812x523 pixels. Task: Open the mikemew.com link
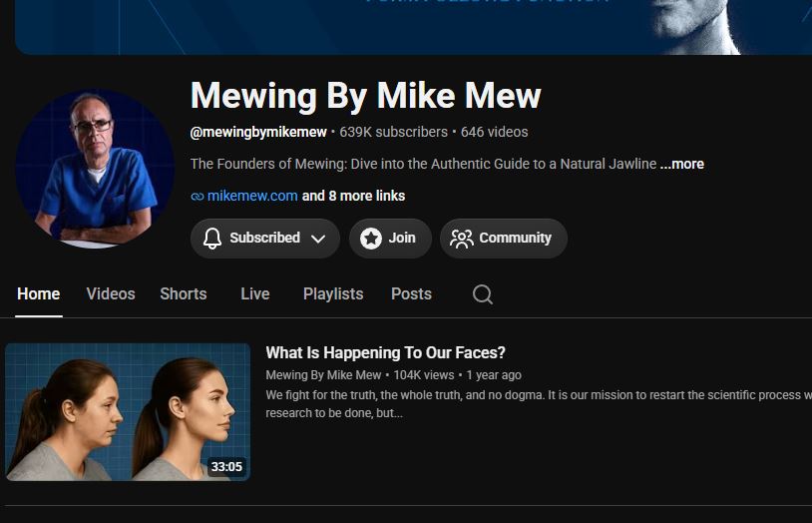[252, 196]
